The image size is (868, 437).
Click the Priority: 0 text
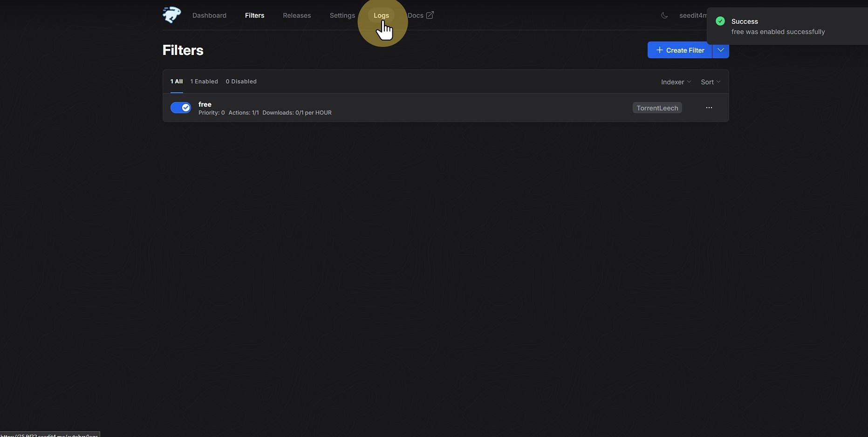[212, 113]
